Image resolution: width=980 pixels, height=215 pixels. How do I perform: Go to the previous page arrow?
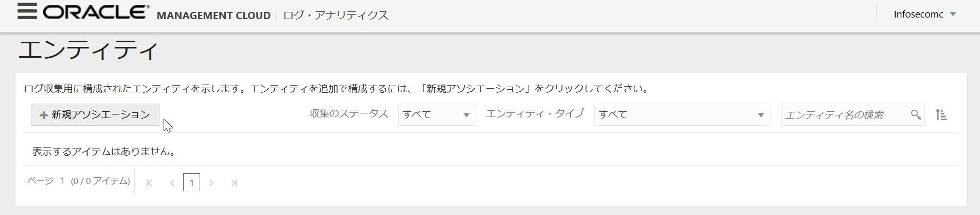click(172, 183)
